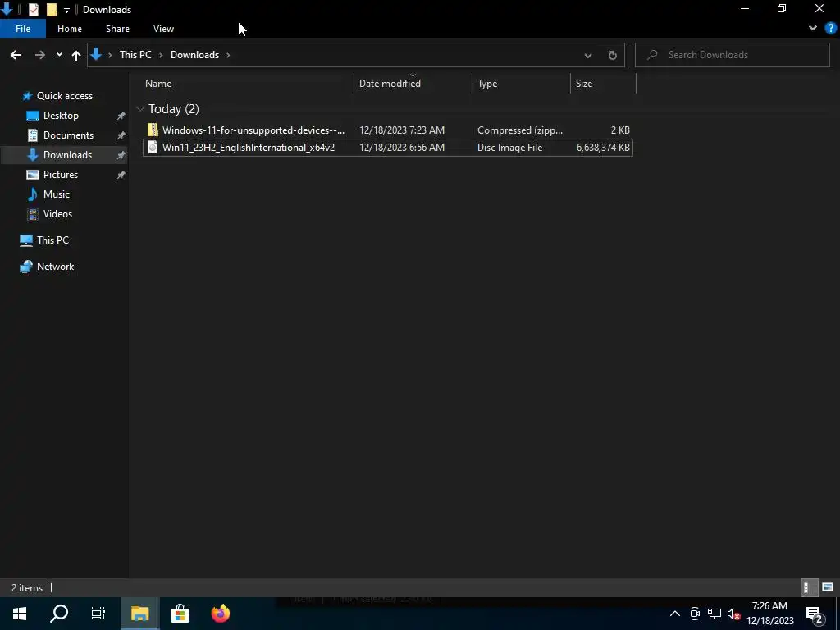840x630 pixels.
Task: Open the Customize Quick Access Toolbar dropdown
Action: pos(66,10)
